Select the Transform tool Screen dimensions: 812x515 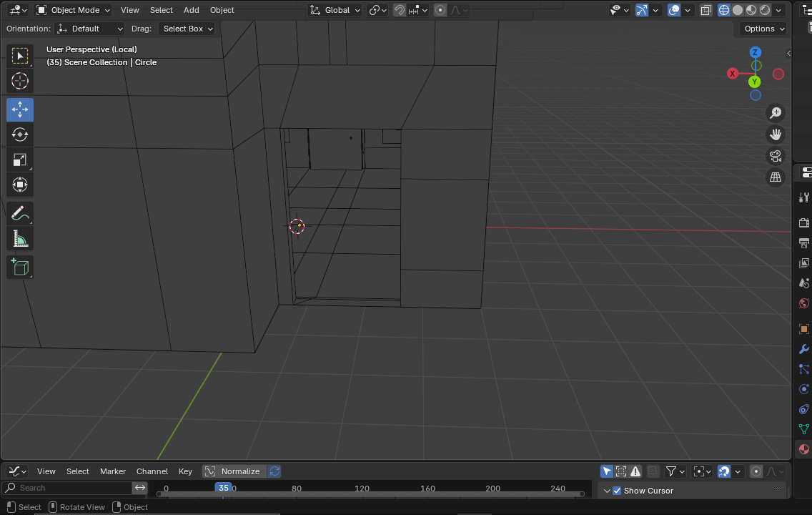pos(20,185)
